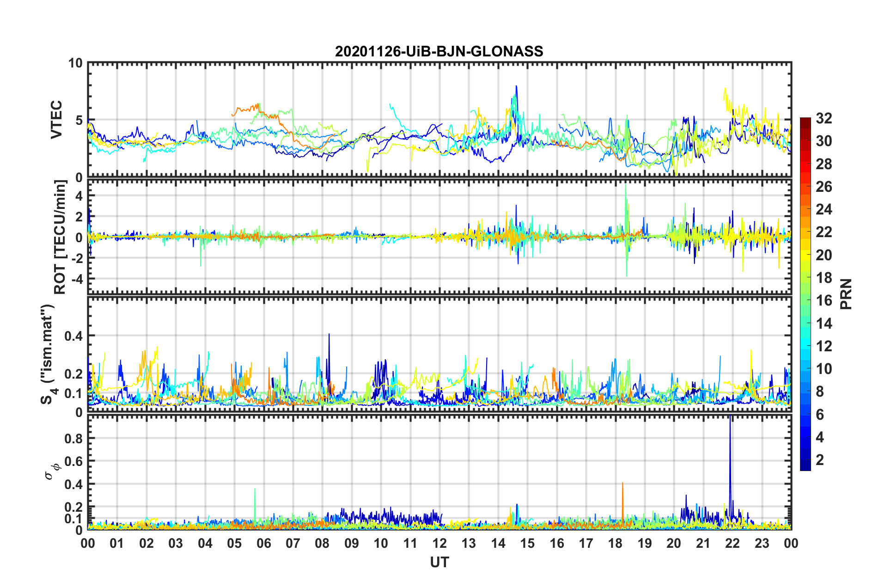This screenshot has height=588, width=879.
Task: Click the 06 hour tick label
Action: 263,543
